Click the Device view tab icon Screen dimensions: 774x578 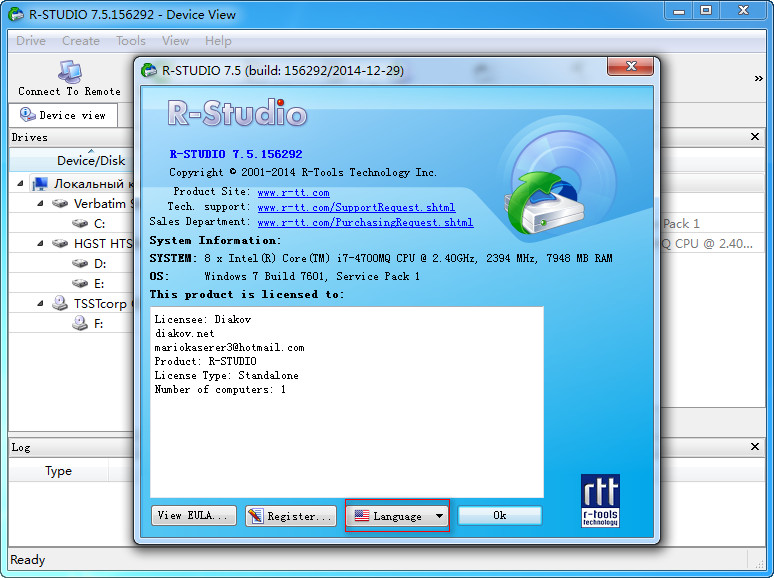click(x=28, y=115)
